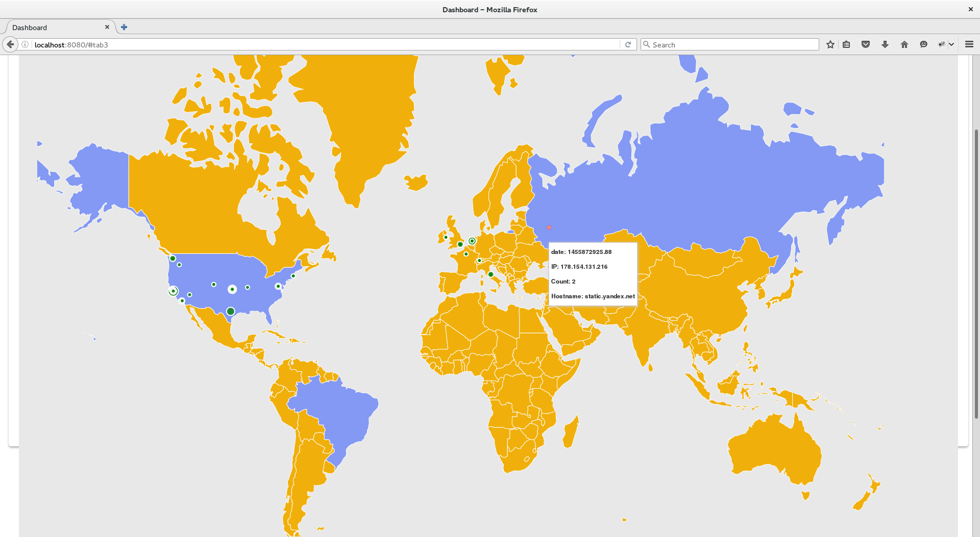Click the Firebug bug icon
The image size is (980, 537).
[x=942, y=44]
